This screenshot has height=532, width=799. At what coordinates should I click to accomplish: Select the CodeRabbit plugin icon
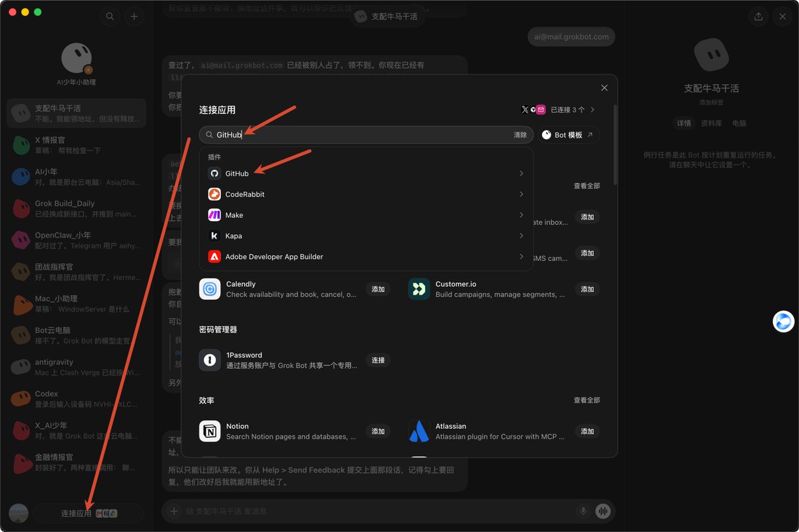click(214, 194)
